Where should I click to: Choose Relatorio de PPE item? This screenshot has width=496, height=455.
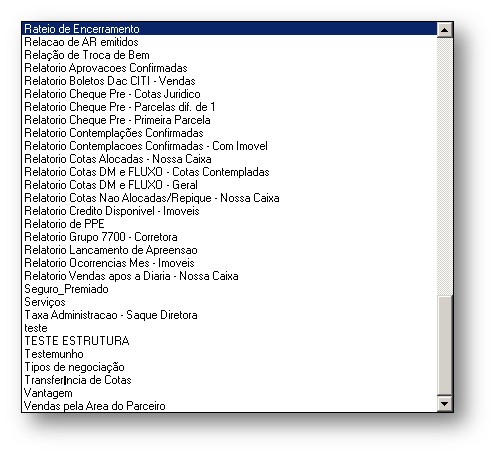click(x=229, y=224)
